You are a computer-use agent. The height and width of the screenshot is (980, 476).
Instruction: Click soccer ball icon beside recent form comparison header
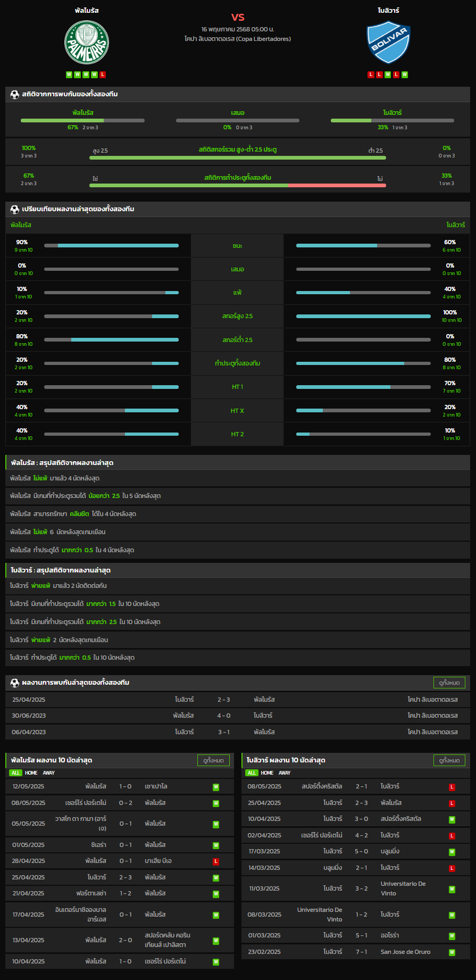coord(15,209)
